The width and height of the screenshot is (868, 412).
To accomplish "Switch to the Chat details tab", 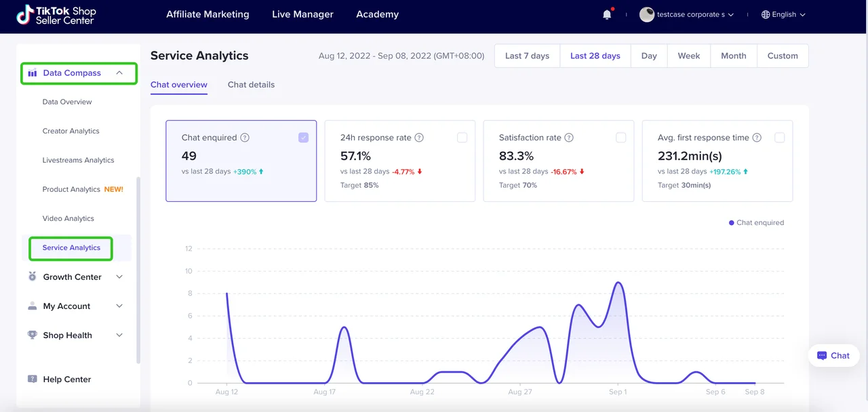I will [251, 85].
